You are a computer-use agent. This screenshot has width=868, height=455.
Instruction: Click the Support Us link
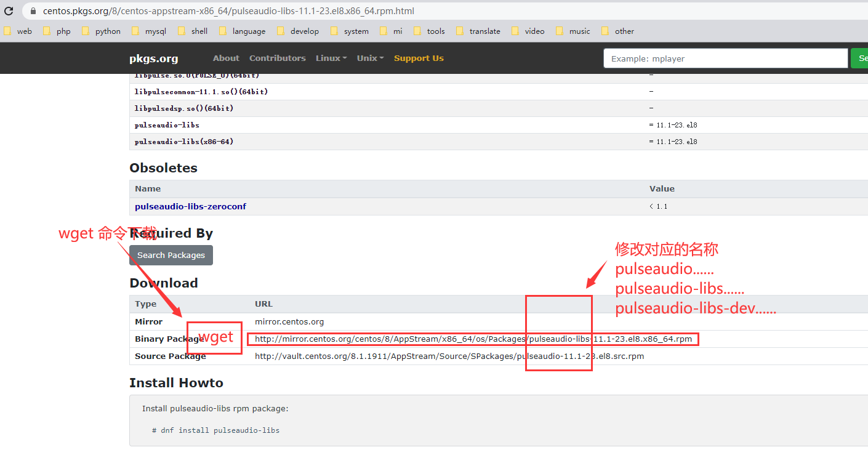click(419, 58)
